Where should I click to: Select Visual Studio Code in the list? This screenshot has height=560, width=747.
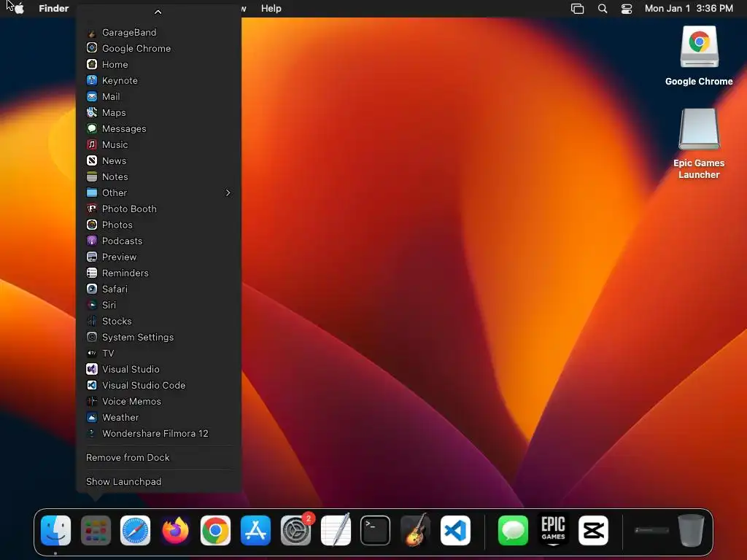158,385
